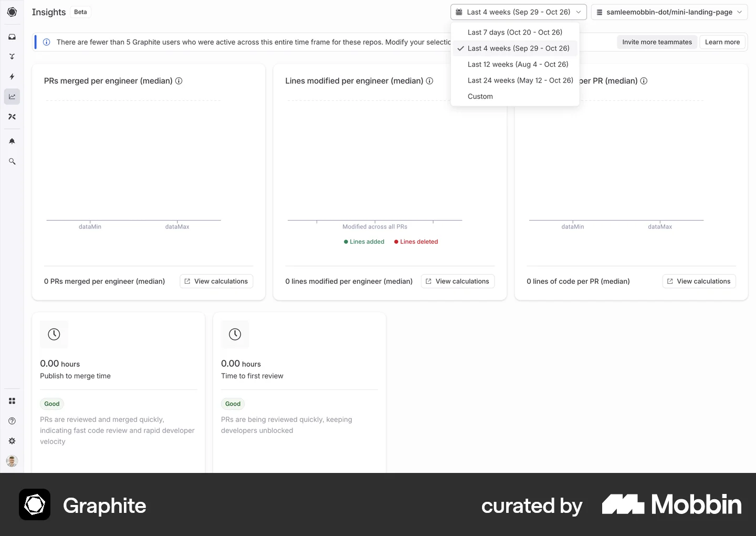Click the "Modified across all PRs" axis label
The width and height of the screenshot is (756, 536).
pos(375,226)
